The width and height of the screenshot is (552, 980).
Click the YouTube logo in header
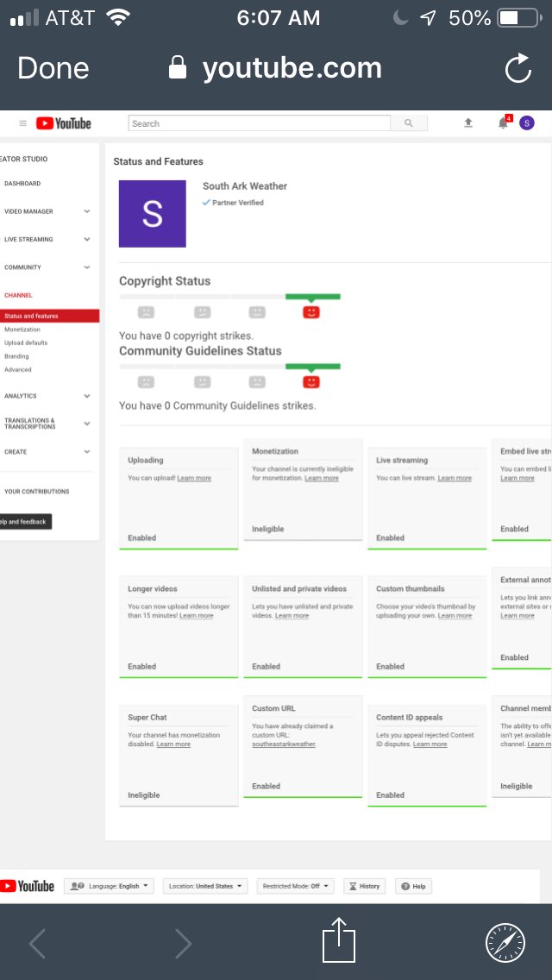tap(64, 123)
